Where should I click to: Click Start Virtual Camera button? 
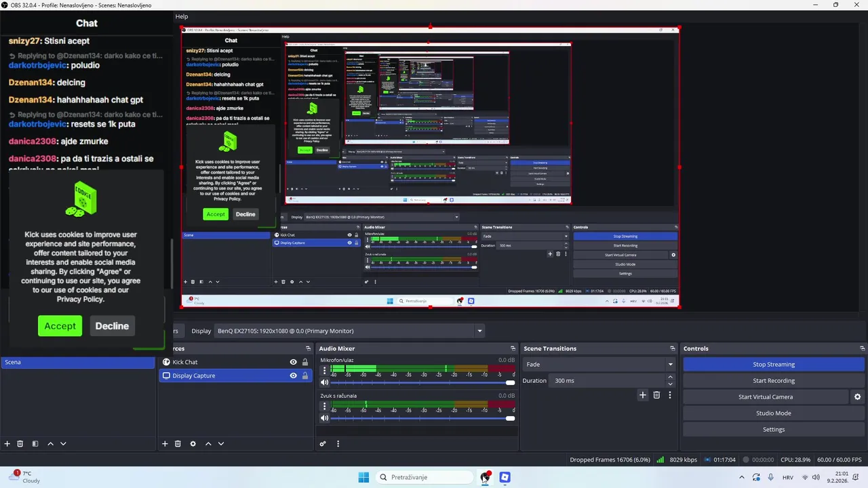766,396
